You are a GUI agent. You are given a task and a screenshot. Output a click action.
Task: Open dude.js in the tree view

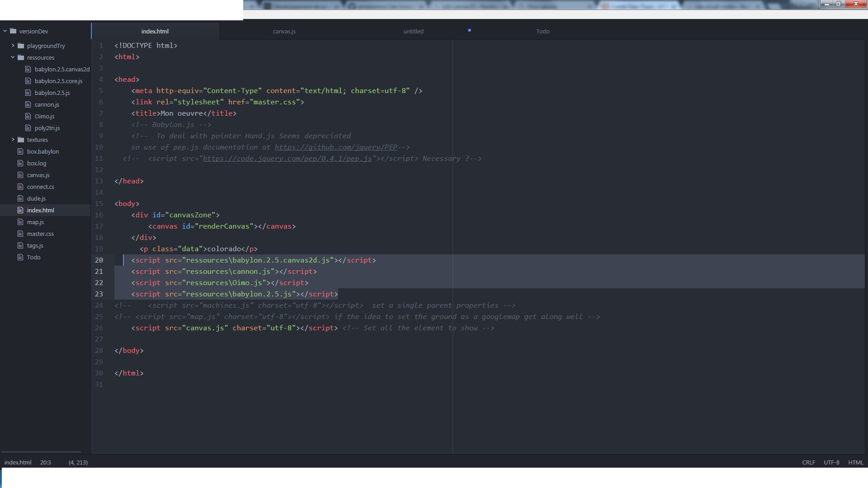click(36, 198)
